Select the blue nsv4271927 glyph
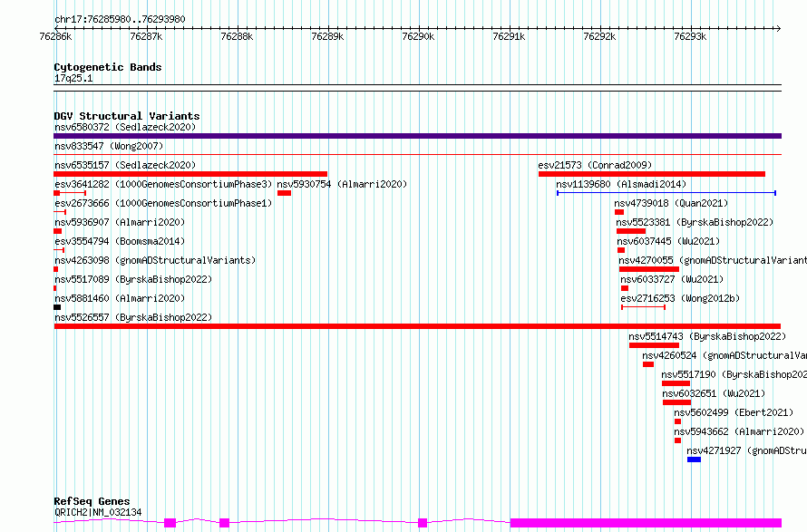Screen dimensions: 807x532 [x=694, y=459]
